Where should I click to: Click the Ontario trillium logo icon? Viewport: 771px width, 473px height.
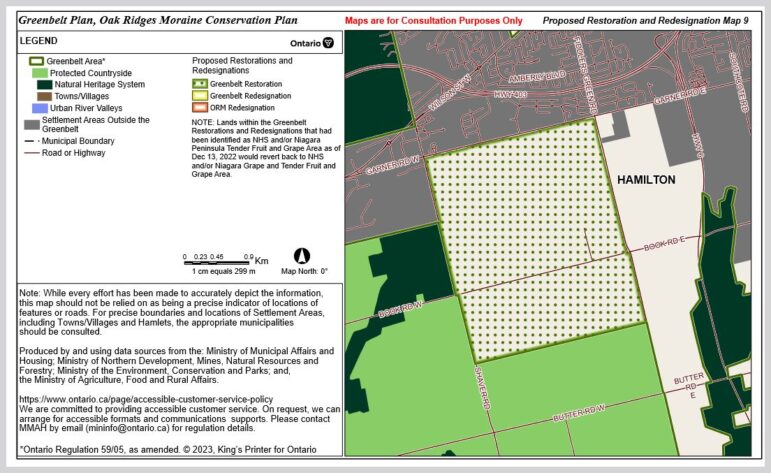(328, 43)
